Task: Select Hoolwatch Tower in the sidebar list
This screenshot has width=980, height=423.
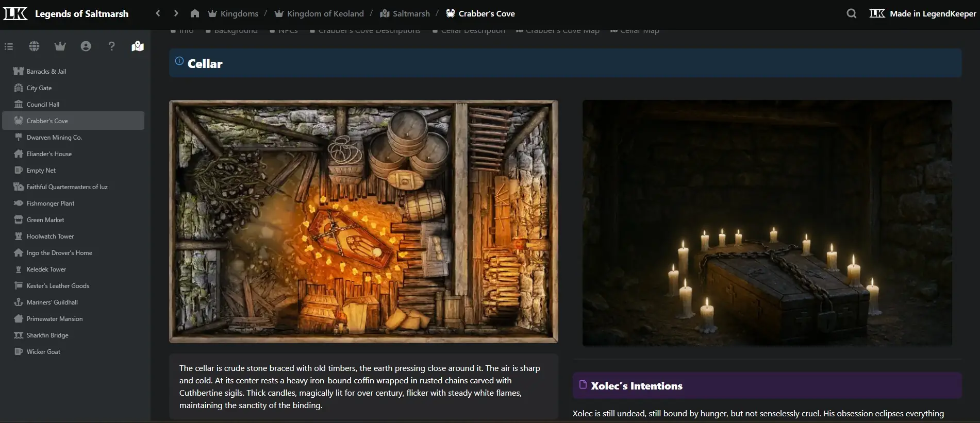Action: click(50, 236)
